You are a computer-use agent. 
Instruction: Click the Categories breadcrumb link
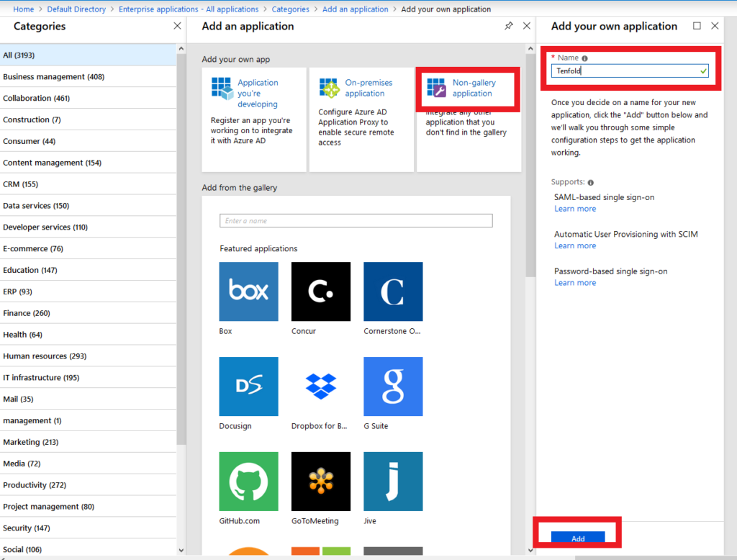pos(291,9)
